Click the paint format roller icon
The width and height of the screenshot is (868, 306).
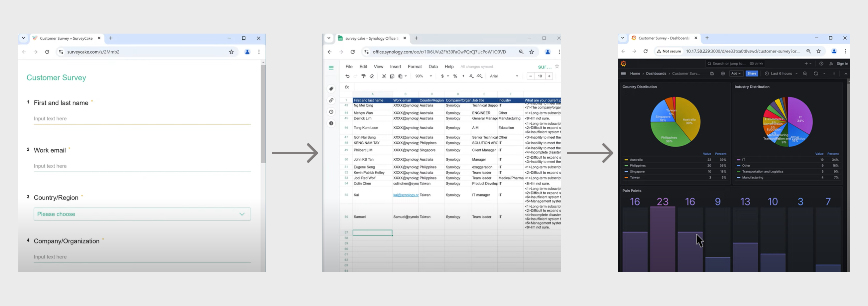364,76
